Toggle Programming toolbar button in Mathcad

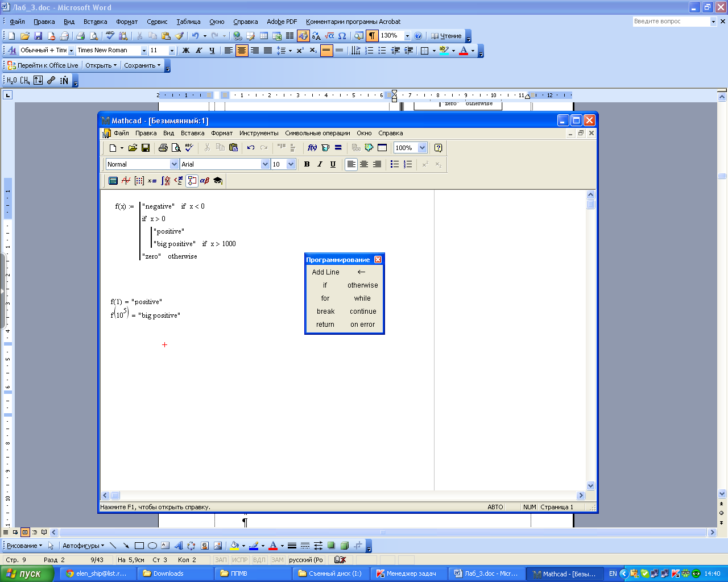(192, 181)
